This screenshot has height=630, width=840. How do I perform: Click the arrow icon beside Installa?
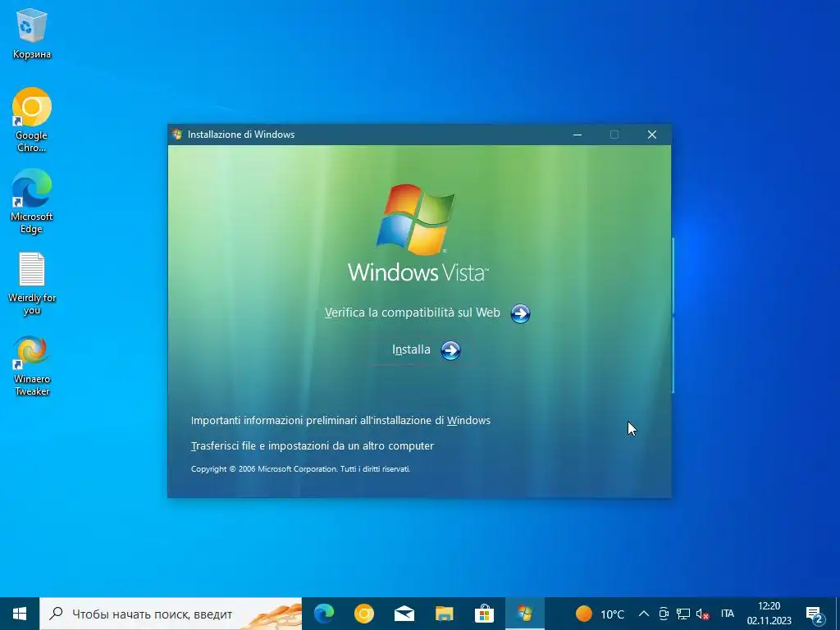coord(450,350)
